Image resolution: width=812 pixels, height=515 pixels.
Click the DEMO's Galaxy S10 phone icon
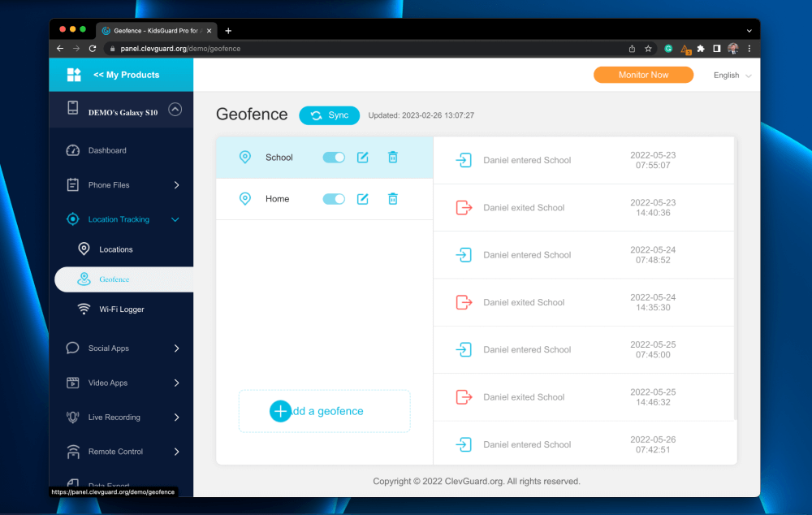tap(72, 108)
